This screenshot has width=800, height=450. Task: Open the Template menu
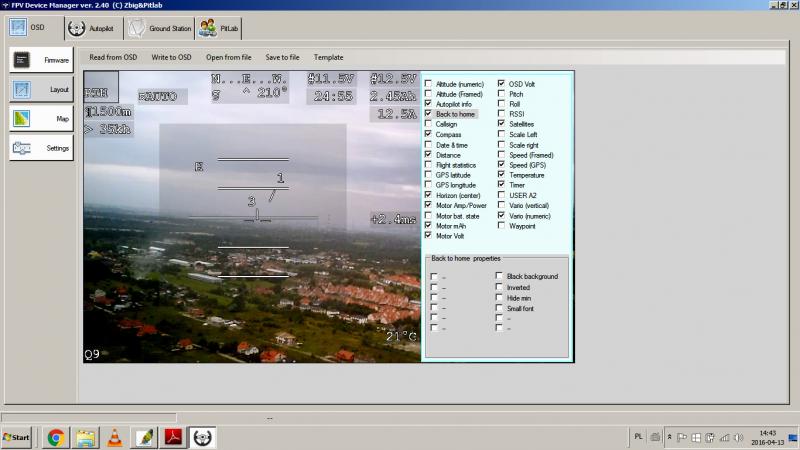pyautogui.click(x=328, y=57)
